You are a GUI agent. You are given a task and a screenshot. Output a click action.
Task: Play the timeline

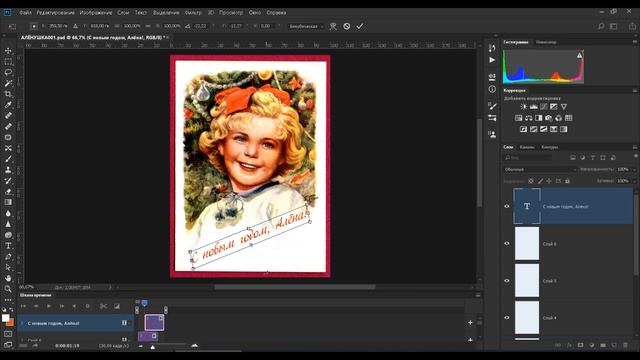tap(49, 306)
